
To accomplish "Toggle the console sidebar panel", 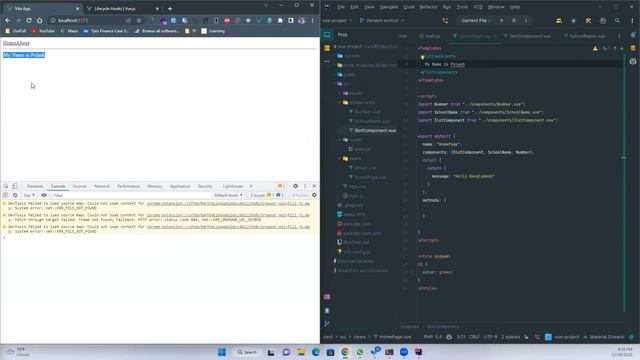I will pyautogui.click(x=6, y=196).
